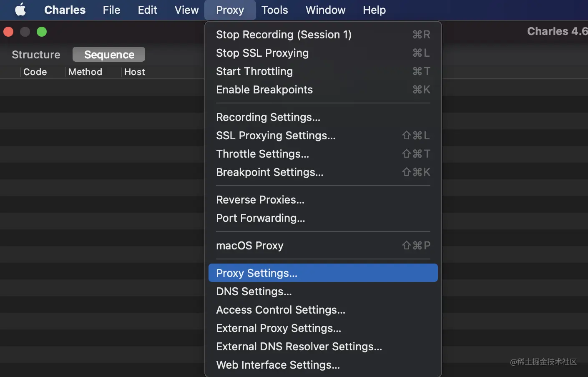Open the Apple menu
Screen dimensions: 588x377
pyautogui.click(x=20, y=10)
